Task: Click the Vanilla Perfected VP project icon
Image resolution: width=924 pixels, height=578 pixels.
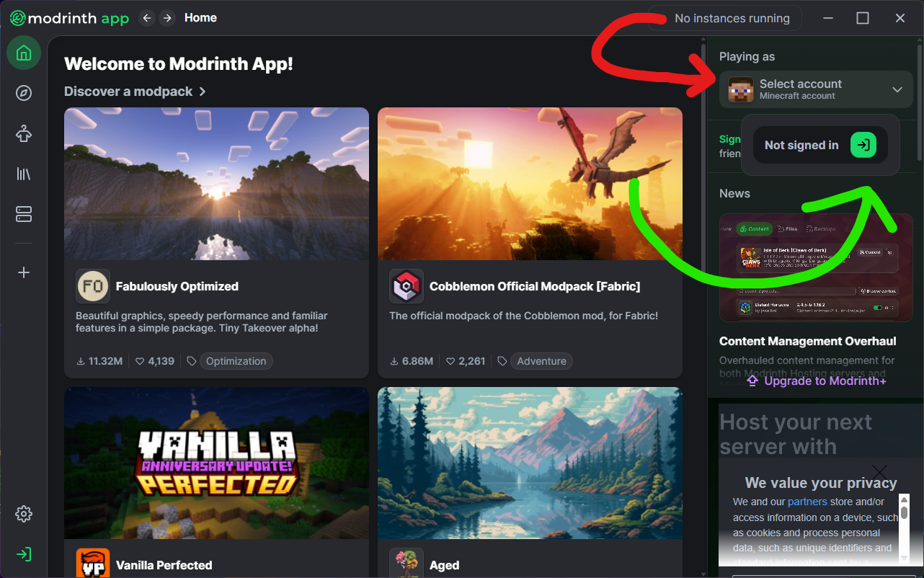Action: point(93,564)
